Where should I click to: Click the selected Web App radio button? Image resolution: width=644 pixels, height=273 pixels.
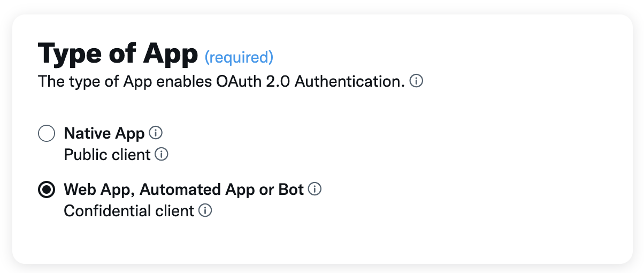click(x=47, y=189)
